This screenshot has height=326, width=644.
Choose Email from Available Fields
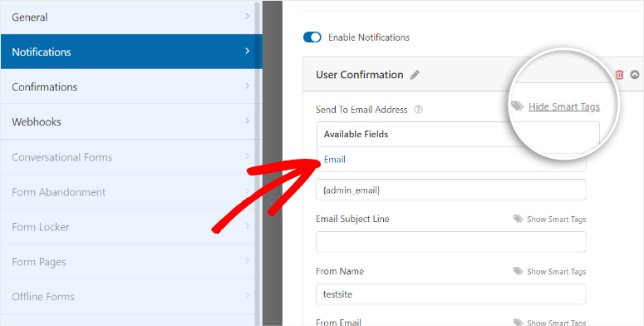335,160
